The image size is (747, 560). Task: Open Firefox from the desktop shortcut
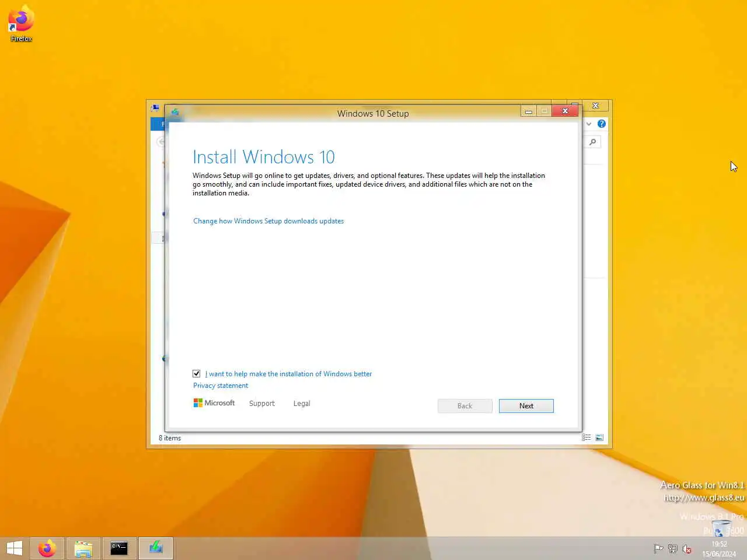click(x=21, y=23)
